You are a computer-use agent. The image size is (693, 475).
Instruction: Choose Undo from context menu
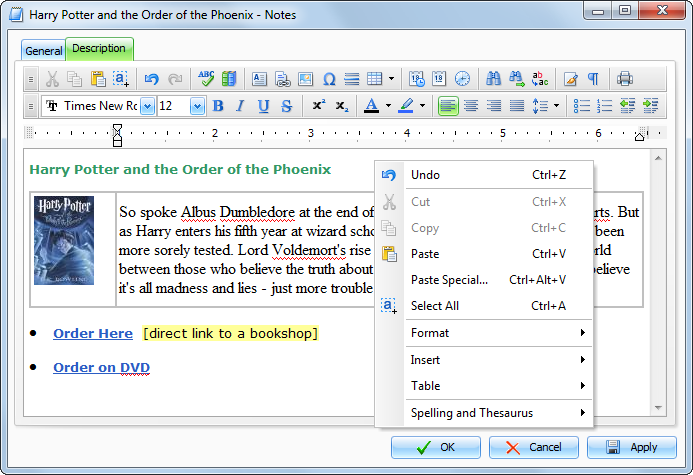coord(484,175)
